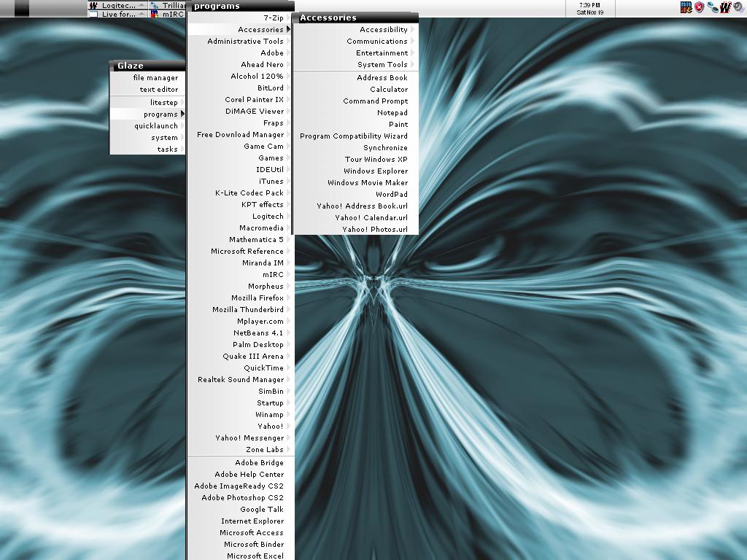Open the Ahead Nero folder
This screenshot has width=747, height=560.
(x=241, y=65)
